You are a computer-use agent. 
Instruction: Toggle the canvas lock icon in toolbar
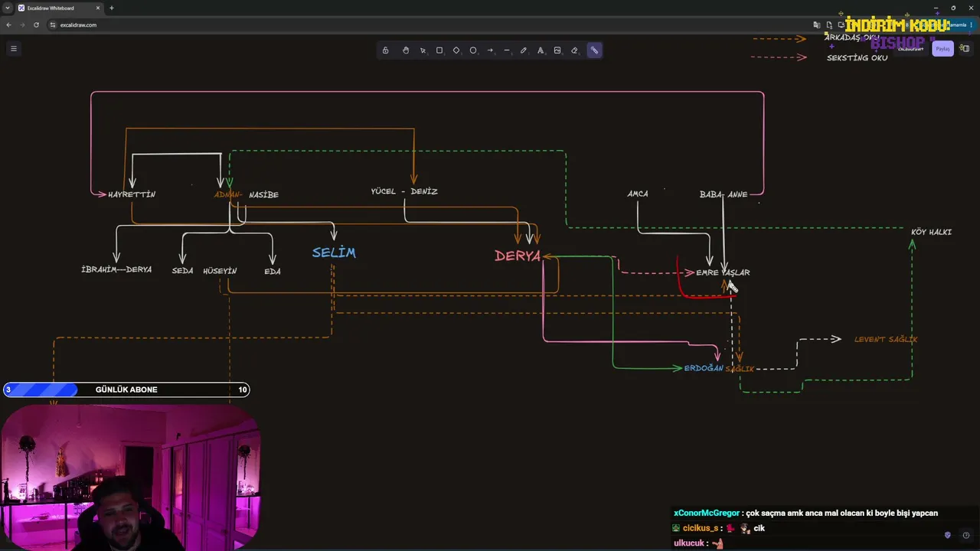point(385,51)
